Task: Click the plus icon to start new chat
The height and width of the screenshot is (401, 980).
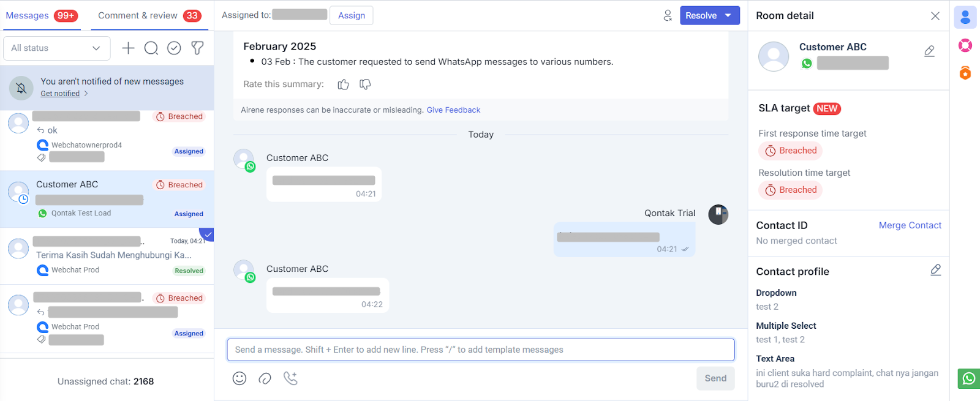Action: [128, 48]
